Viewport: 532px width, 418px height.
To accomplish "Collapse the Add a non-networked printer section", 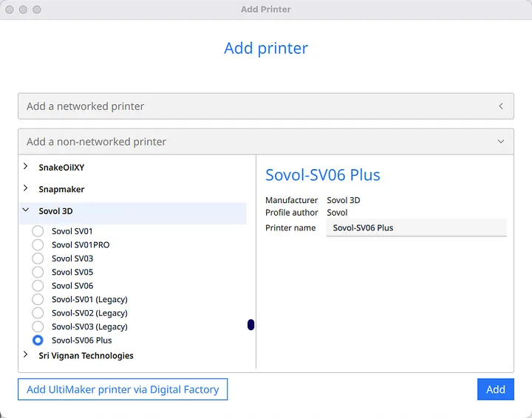I will tap(501, 141).
